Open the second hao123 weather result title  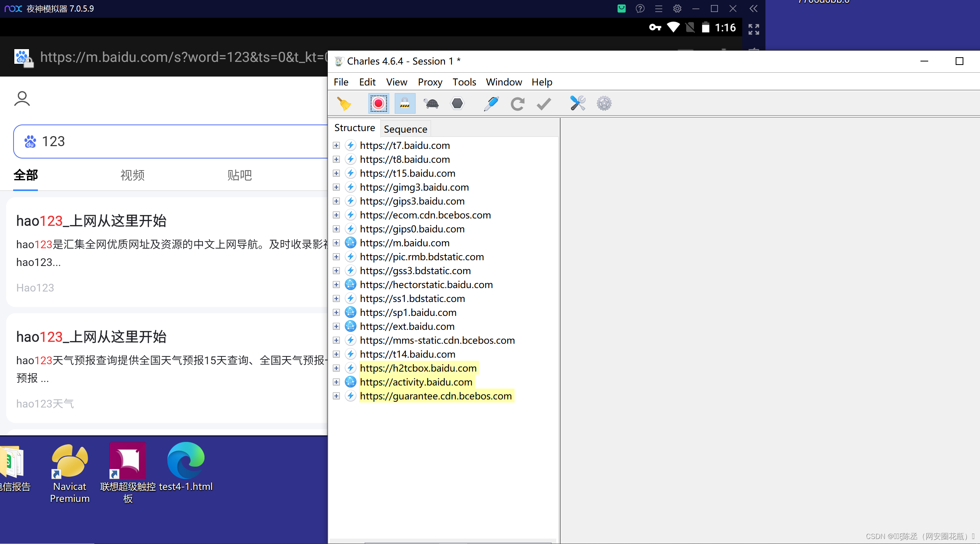(91, 337)
